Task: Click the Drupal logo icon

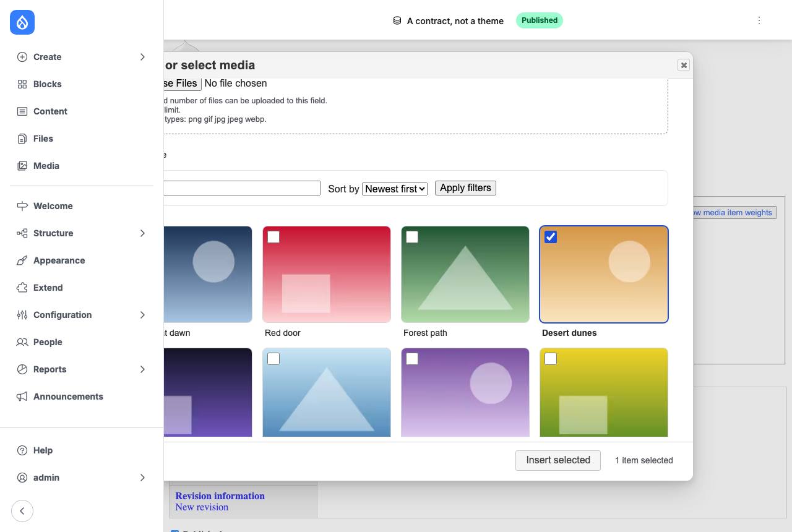Action: tap(22, 22)
